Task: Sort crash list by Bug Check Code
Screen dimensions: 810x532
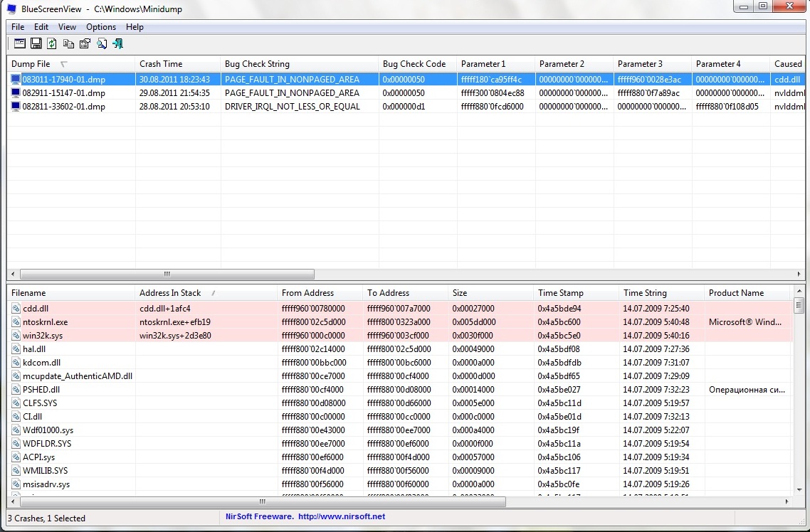Action: tap(414, 64)
